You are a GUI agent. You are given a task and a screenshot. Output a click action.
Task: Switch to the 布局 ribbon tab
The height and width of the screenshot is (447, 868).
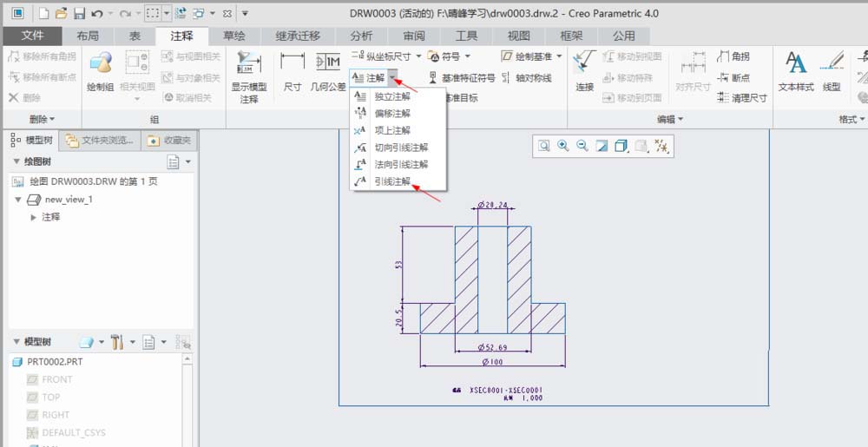click(x=88, y=36)
